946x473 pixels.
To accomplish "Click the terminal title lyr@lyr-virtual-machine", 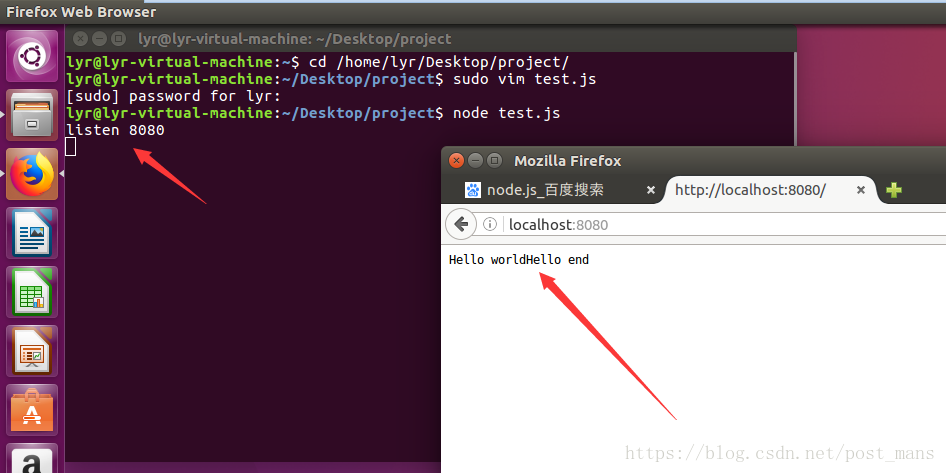I will click(x=294, y=39).
